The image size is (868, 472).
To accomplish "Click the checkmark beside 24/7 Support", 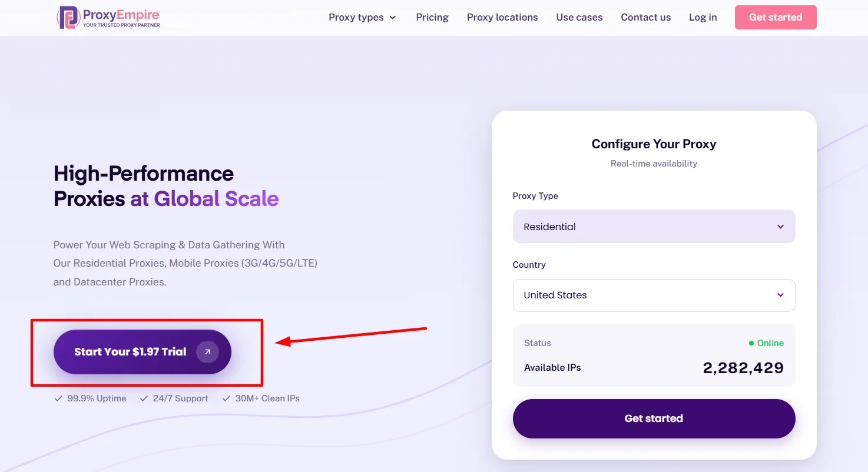I will coord(144,398).
